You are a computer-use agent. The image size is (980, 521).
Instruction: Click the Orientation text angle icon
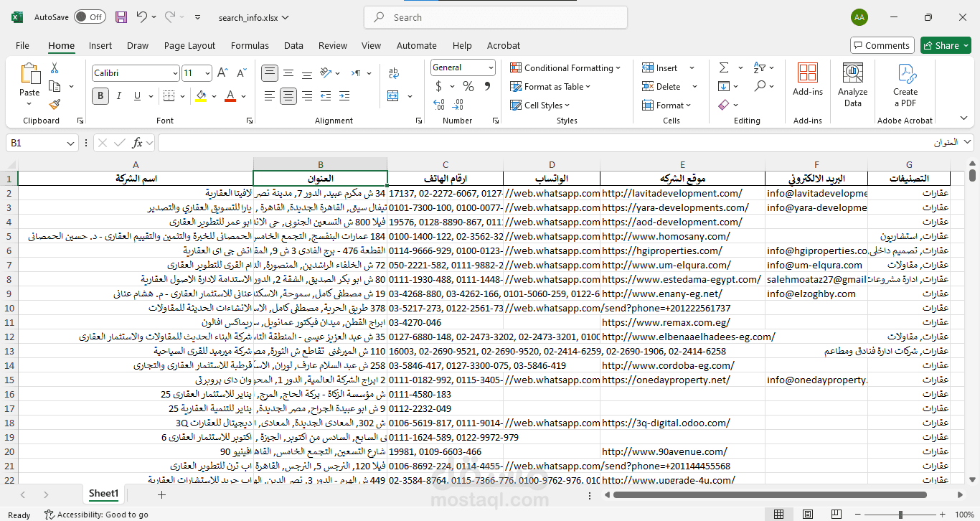pyautogui.click(x=326, y=73)
